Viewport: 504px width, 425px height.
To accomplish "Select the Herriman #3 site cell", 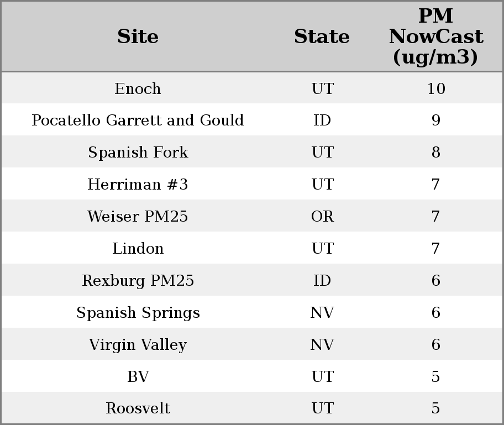I will [138, 185].
